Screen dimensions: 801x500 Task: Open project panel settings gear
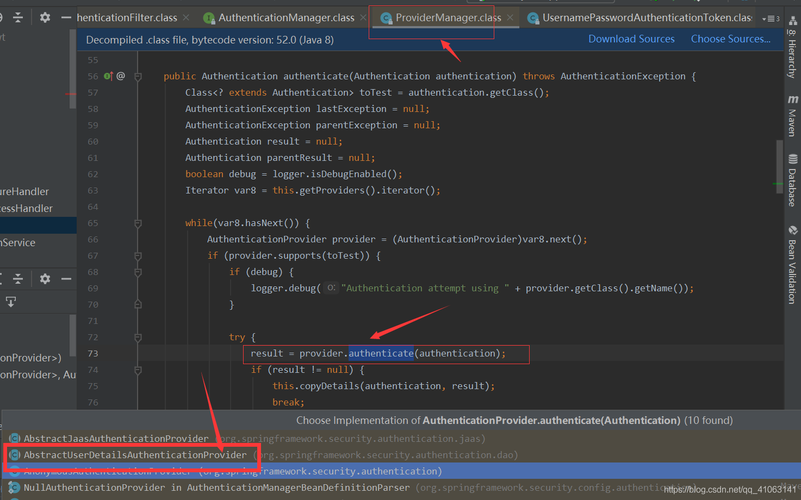[45, 18]
